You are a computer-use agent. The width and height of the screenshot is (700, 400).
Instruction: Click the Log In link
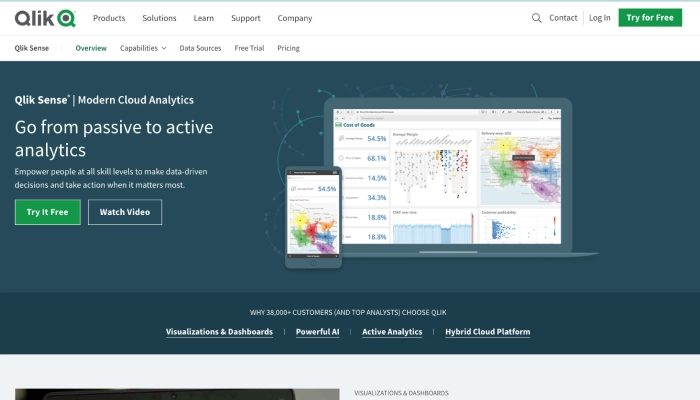click(x=599, y=18)
